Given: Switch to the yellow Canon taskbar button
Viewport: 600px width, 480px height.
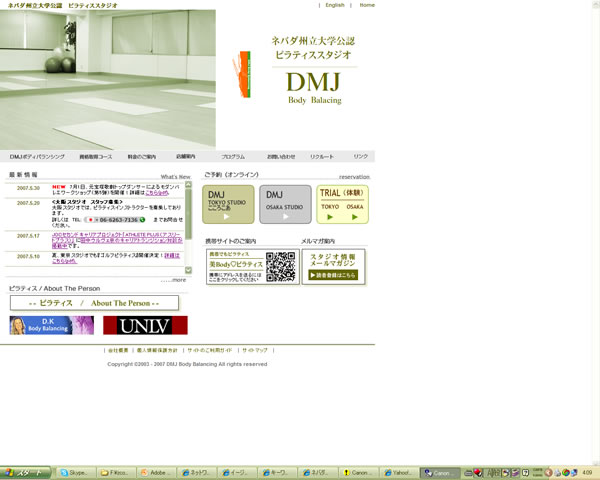Looking at the screenshot, I should click(359, 473).
